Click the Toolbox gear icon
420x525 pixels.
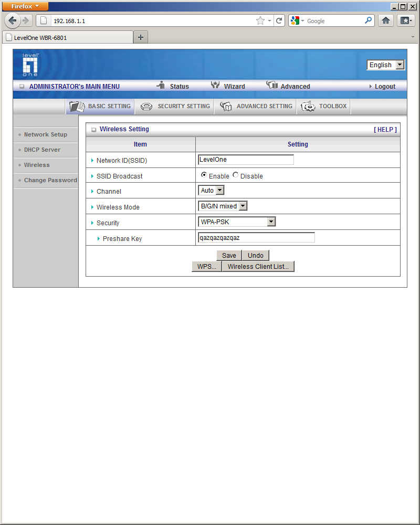tap(308, 107)
